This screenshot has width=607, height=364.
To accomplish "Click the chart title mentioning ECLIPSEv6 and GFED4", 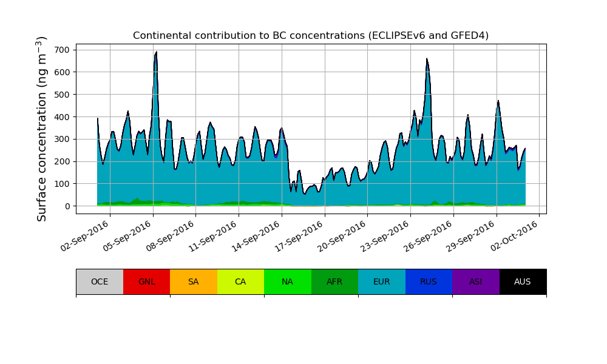I will (311, 36).
